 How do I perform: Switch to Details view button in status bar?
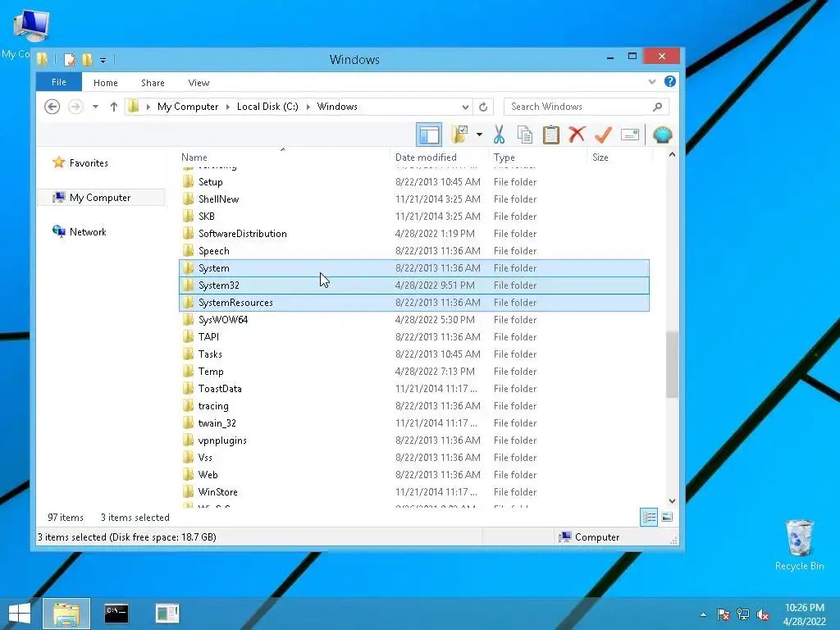point(649,518)
